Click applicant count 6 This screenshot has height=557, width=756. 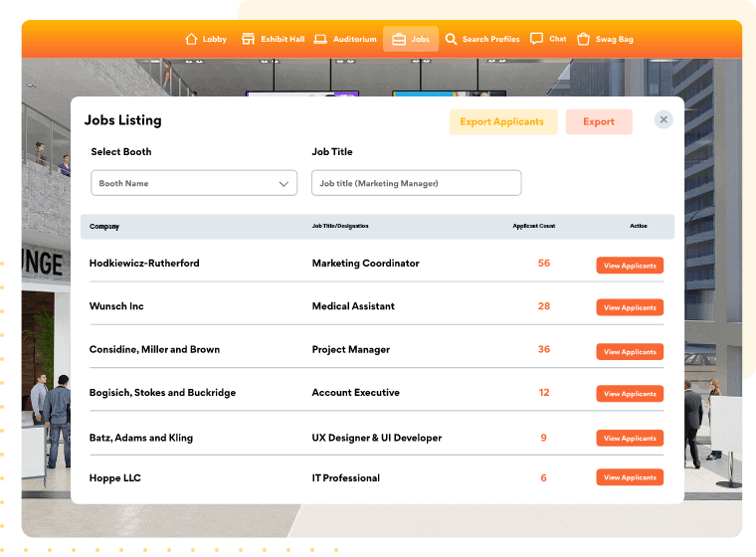pos(543,477)
